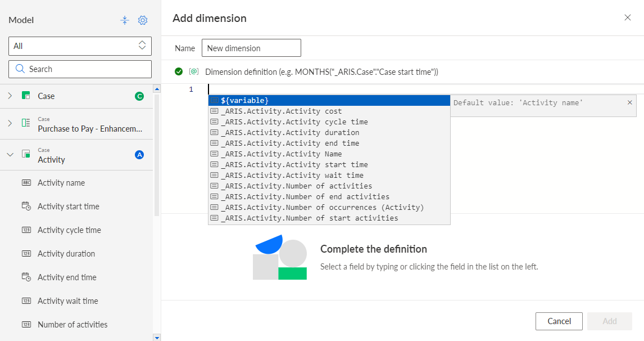The width and height of the screenshot is (644, 341).
Task: Click the Name input field
Action: 251,48
